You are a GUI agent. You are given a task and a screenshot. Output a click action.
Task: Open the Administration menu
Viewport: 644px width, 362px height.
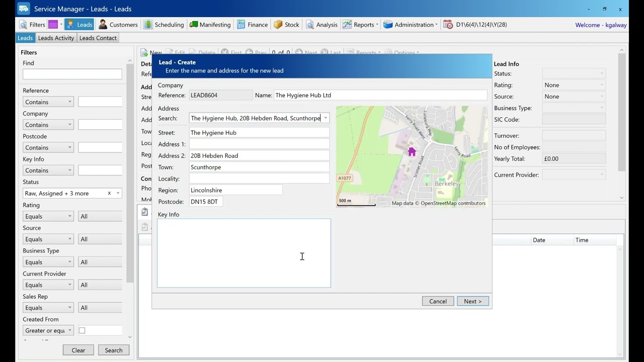coord(410,25)
